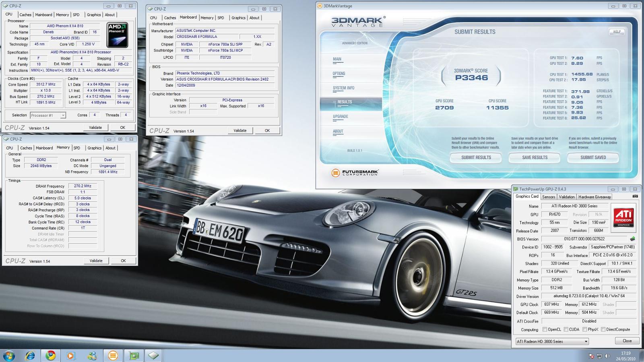Switch to Google Chrome in taskbar
Viewport: 644px width, 362px height.
point(51,356)
